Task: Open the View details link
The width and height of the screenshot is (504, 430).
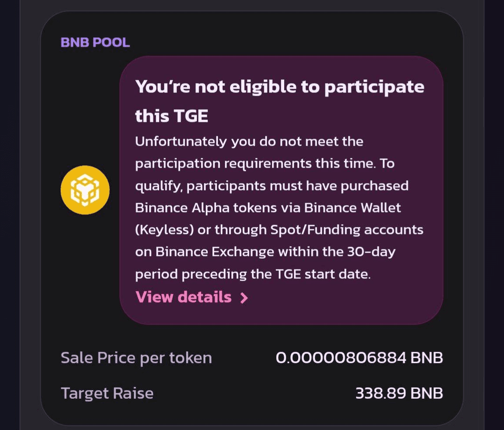Action: [183, 297]
